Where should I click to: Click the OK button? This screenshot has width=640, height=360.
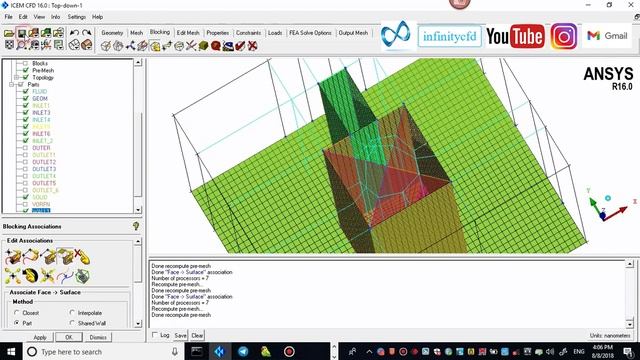pyautogui.click(x=69, y=337)
